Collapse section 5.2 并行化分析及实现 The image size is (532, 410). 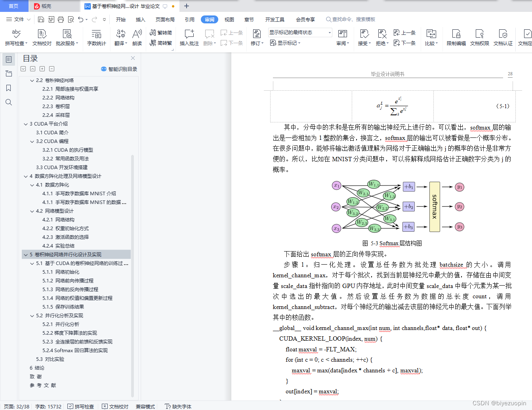(x=32, y=316)
